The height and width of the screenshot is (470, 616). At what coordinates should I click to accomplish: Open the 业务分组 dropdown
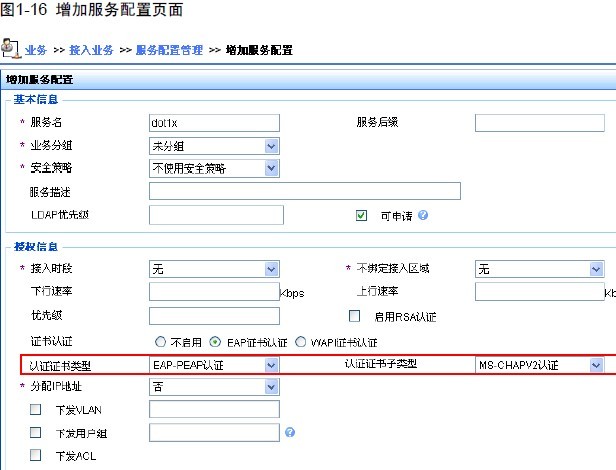pyautogui.click(x=271, y=146)
